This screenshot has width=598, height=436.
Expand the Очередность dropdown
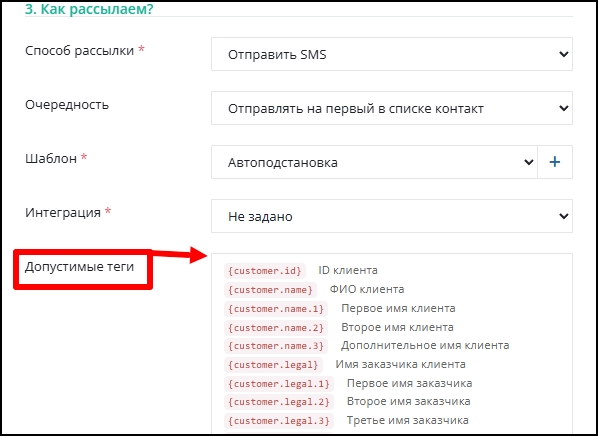click(x=392, y=108)
